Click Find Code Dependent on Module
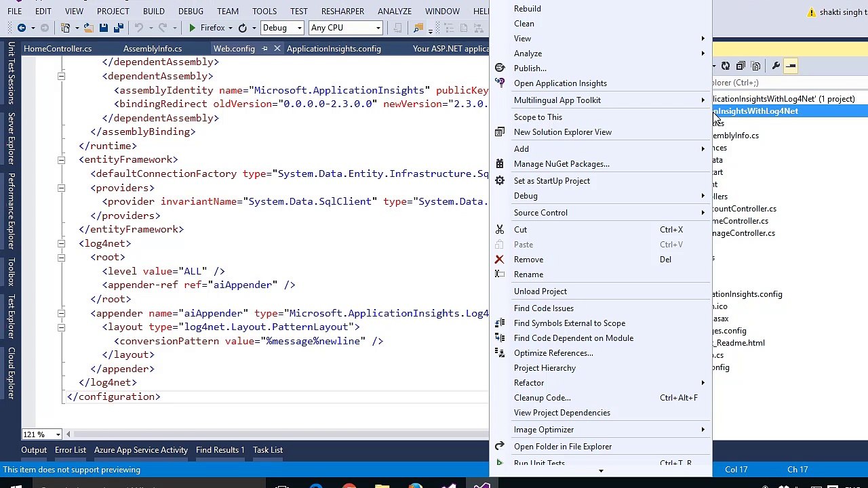Screen dimensions: 868x488 (x=601, y=338)
